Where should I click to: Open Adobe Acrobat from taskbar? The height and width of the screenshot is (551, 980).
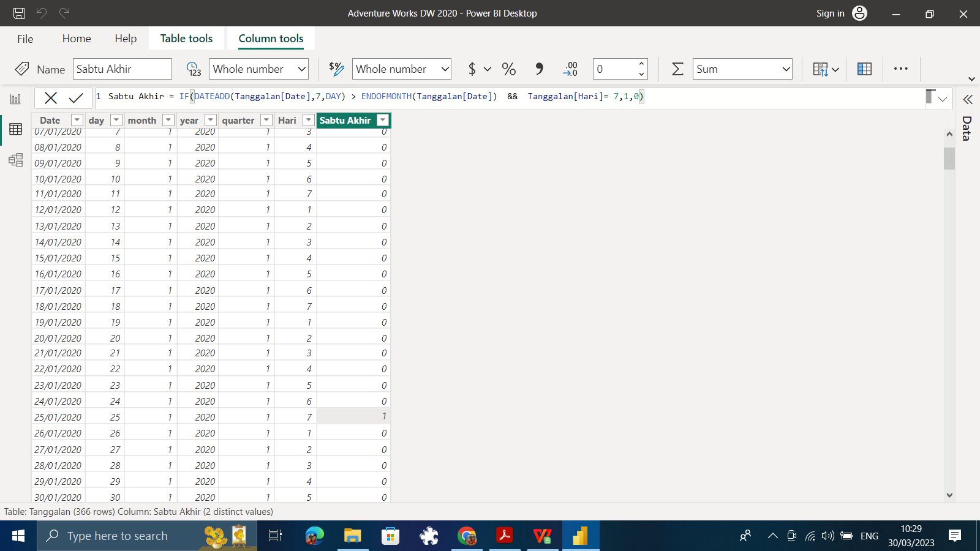pos(505,536)
